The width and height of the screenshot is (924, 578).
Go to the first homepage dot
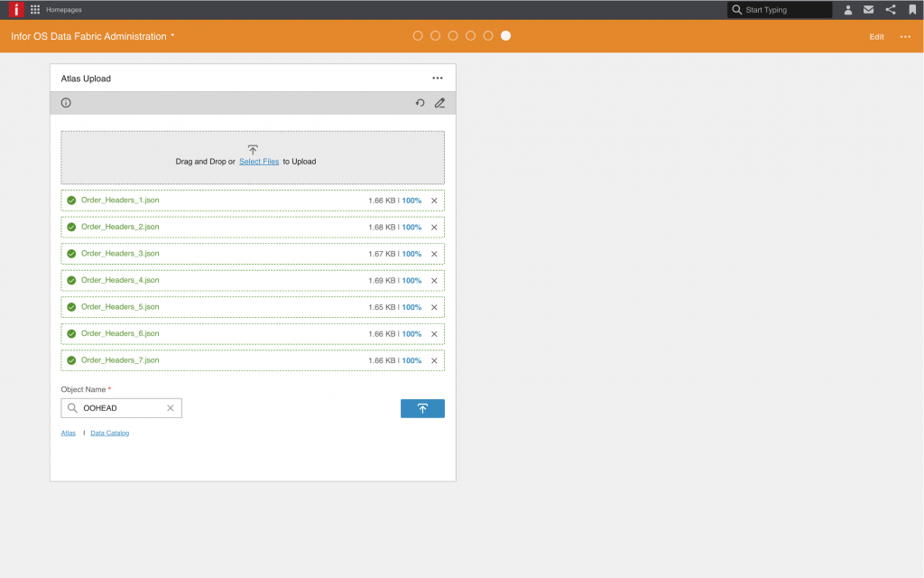(x=418, y=36)
